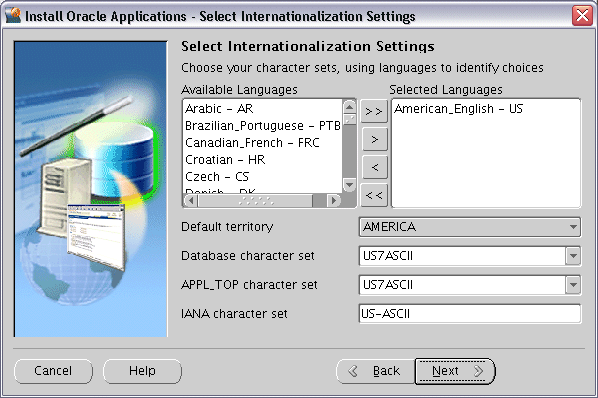Open Help for this wizard page
598x398 pixels.
pyautogui.click(x=142, y=371)
